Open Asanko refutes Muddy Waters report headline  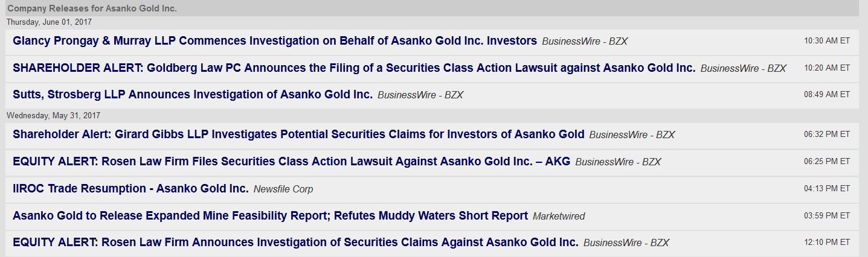[270, 215]
